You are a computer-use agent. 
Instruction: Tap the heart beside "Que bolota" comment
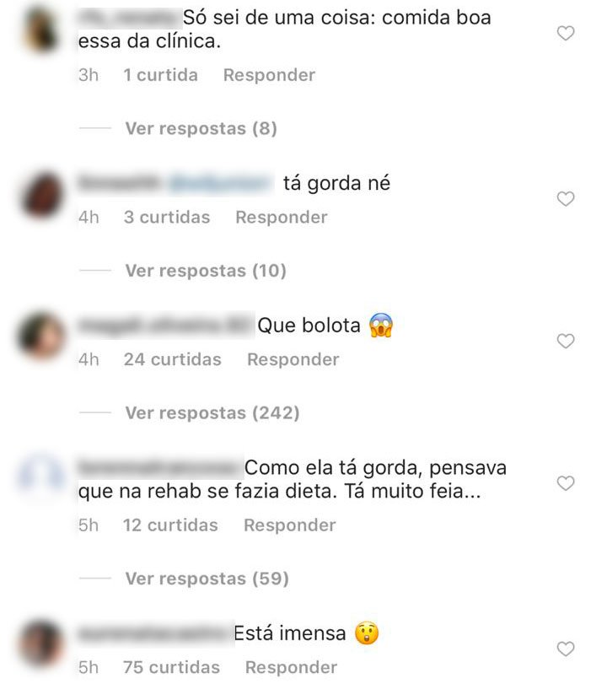pyautogui.click(x=566, y=341)
